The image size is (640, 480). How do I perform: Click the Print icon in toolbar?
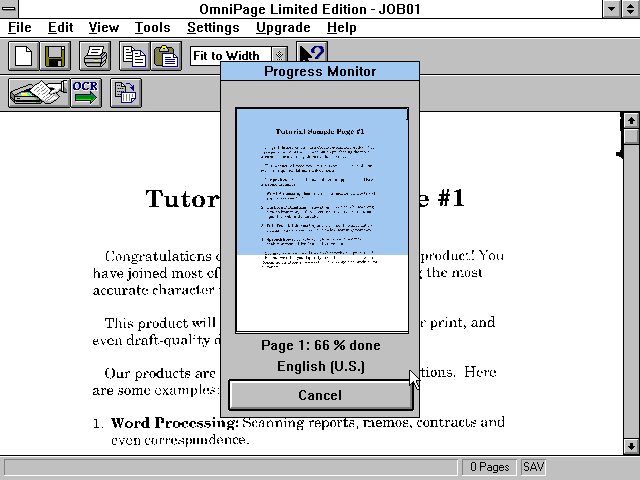tap(95, 56)
